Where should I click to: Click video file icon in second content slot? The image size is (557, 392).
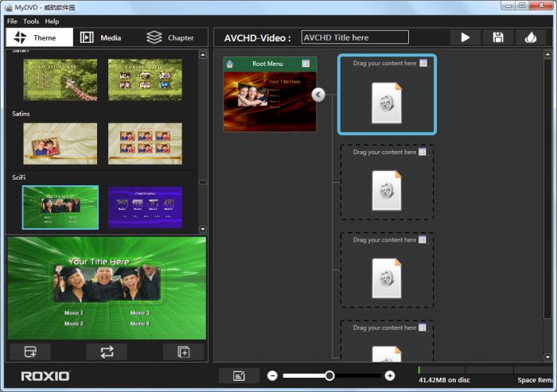(x=387, y=191)
